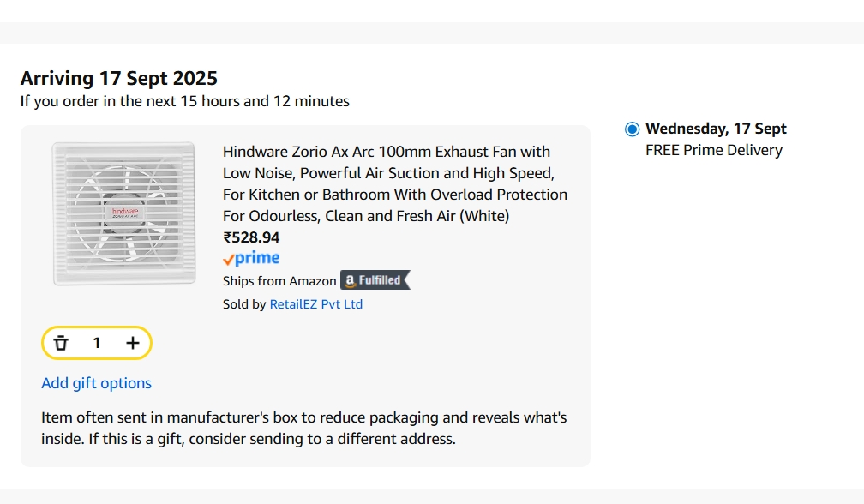Click the Amazon Fulfilled badge
Image resolution: width=864 pixels, height=504 pixels.
[375, 280]
